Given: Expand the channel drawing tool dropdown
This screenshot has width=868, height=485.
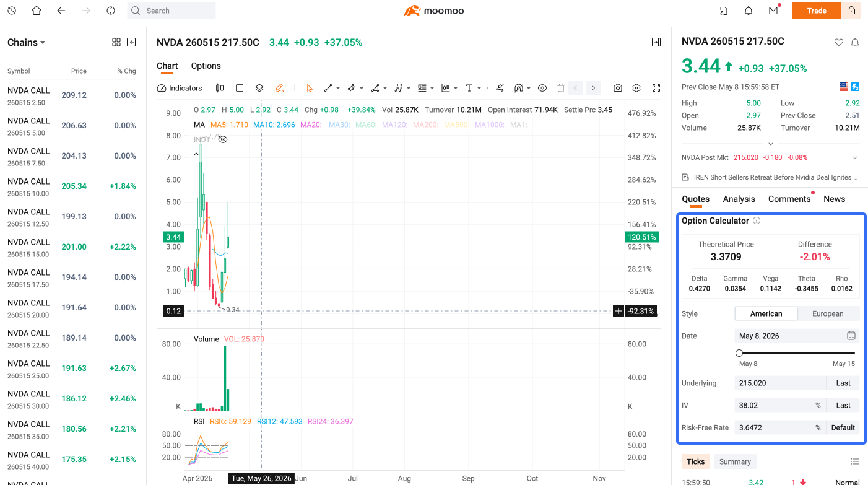Looking at the screenshot, I should (x=361, y=88).
